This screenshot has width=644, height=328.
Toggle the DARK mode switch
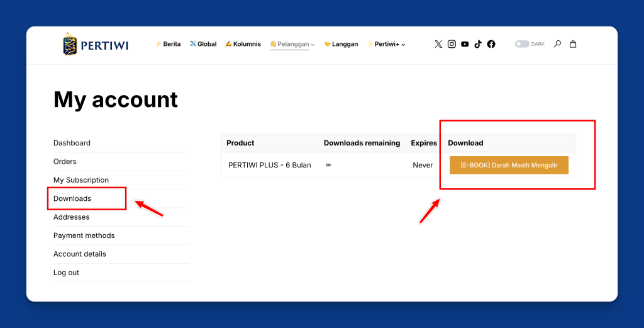pos(522,44)
